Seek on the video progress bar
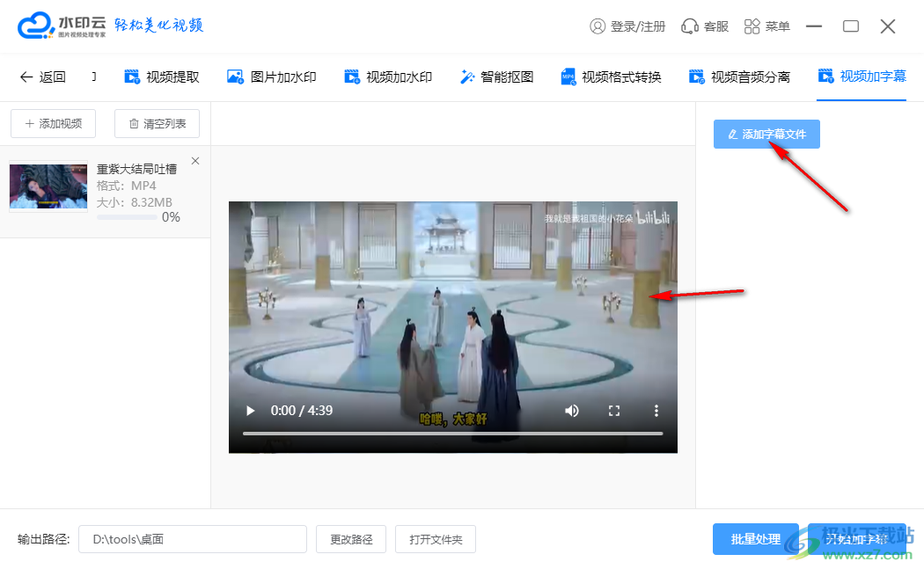924x569 pixels. [452, 434]
